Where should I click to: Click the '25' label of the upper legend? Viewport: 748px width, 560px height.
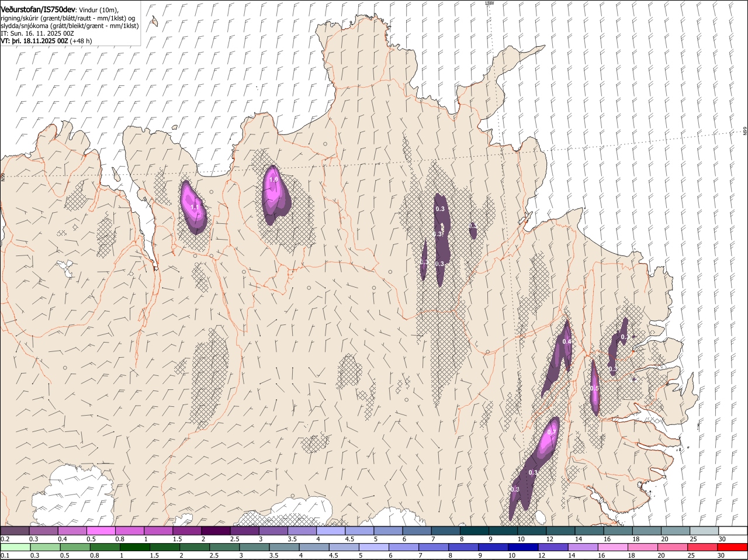[x=692, y=539]
